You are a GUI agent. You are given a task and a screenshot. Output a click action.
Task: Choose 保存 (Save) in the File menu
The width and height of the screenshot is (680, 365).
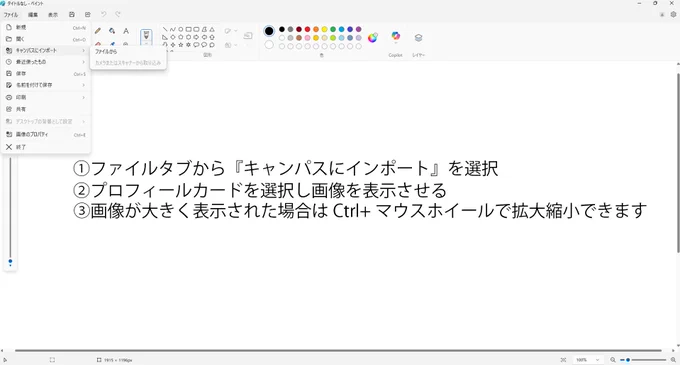pos(46,74)
